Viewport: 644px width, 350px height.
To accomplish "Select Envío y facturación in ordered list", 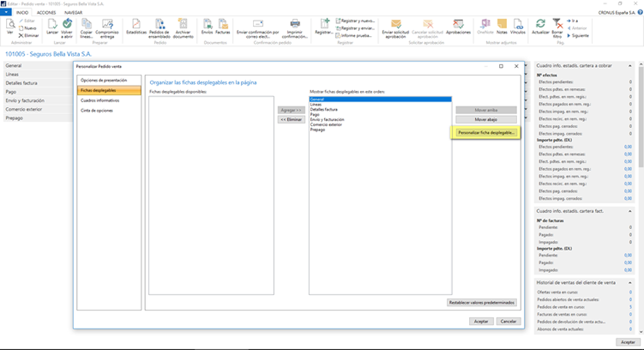I will (380, 120).
